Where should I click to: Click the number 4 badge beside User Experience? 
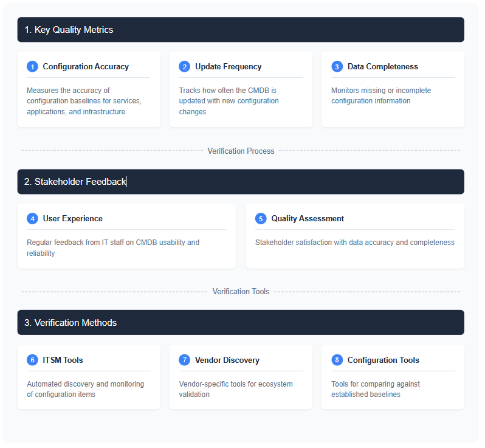(32, 219)
